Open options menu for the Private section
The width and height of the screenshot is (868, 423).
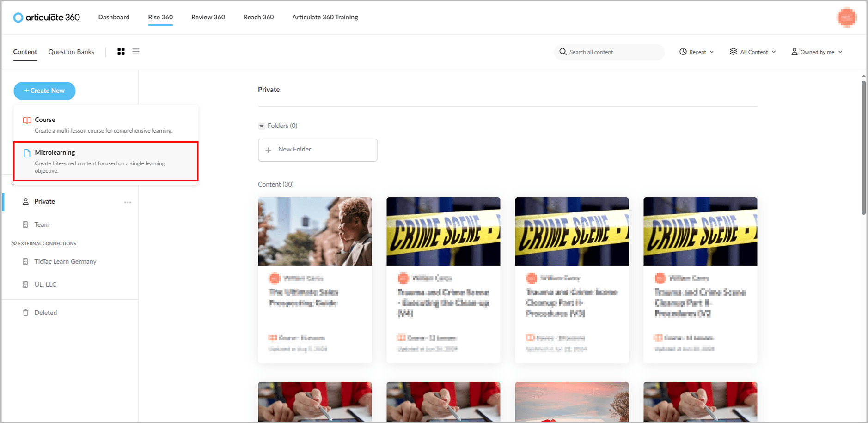pos(128,202)
